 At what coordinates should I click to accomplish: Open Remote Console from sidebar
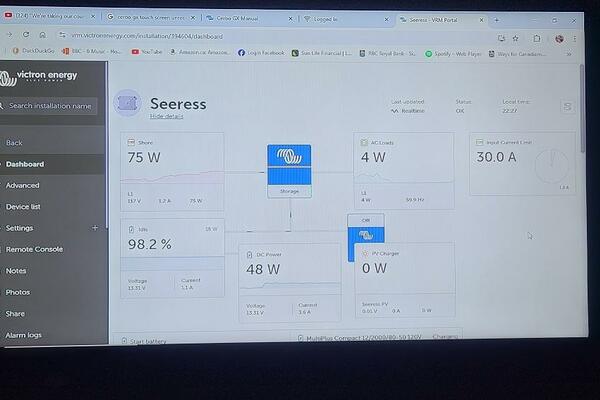34,249
